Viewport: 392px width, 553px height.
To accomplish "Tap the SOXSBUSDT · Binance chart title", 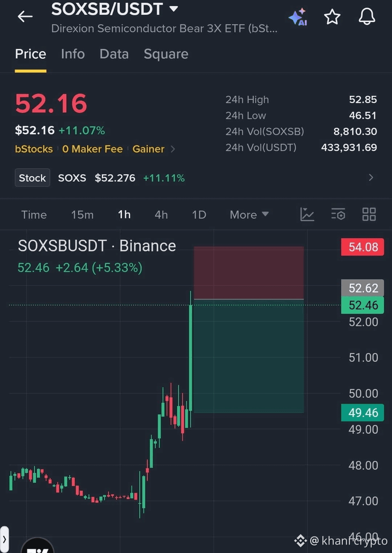I will coord(97,246).
